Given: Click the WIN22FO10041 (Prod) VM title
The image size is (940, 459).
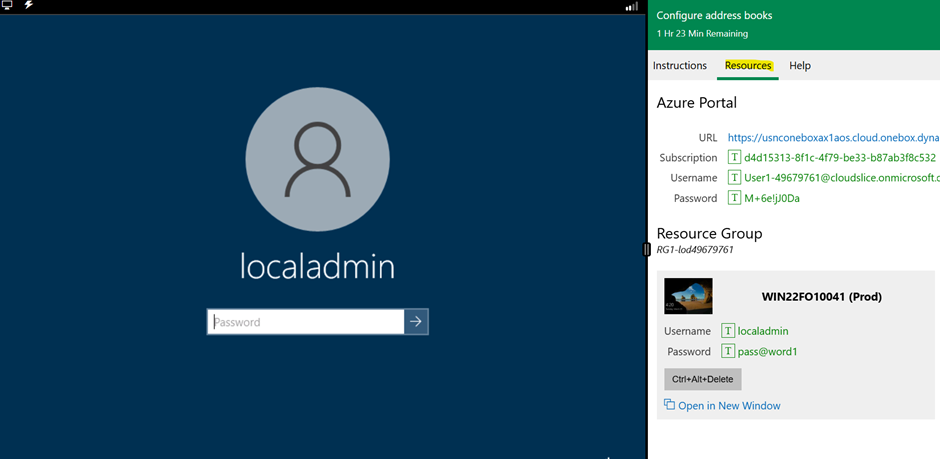Looking at the screenshot, I should pos(821,297).
